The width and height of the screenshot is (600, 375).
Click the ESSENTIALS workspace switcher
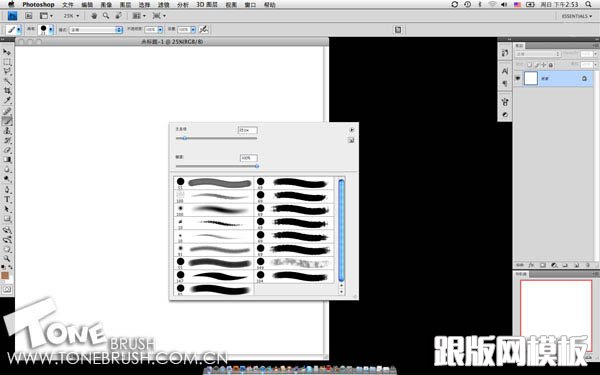(577, 16)
